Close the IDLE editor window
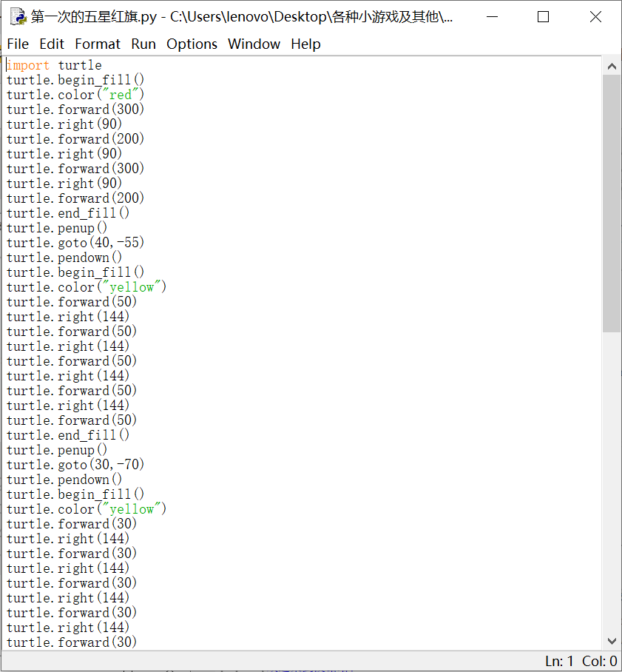Viewport: 622px width, 672px height. (595, 17)
